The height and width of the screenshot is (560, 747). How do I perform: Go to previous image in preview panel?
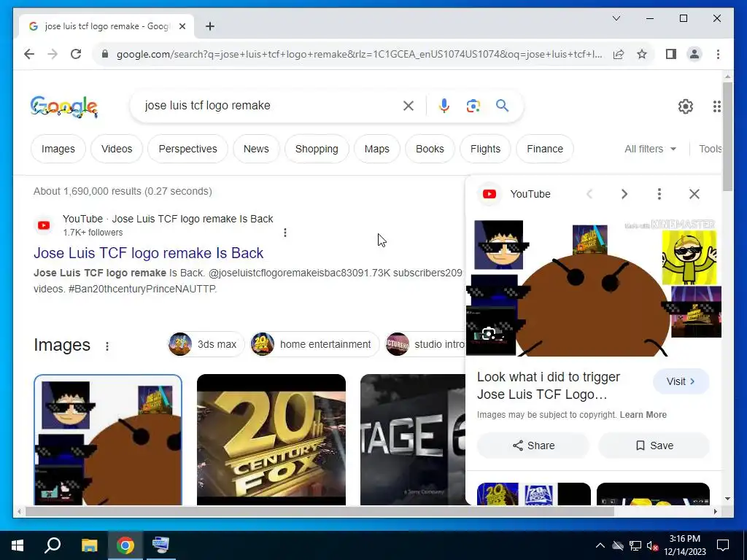pyautogui.click(x=589, y=194)
